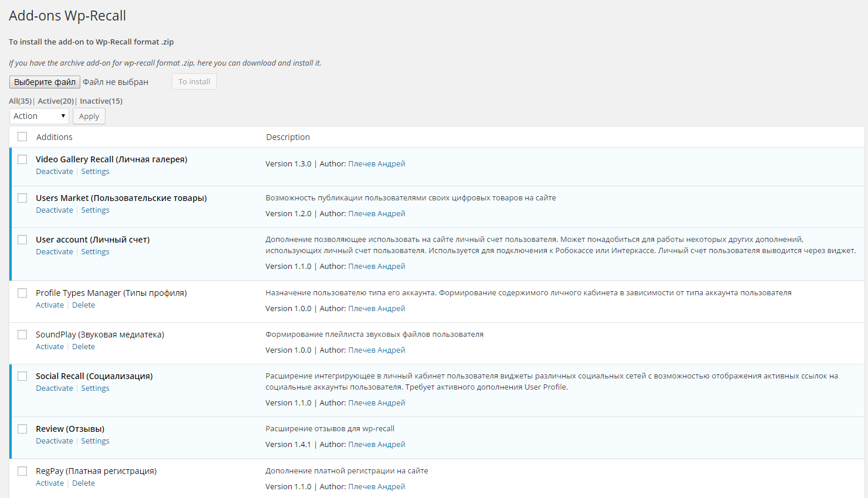Deactivate Video Gallery Recall add-on
The width and height of the screenshot is (868, 498).
[55, 172]
